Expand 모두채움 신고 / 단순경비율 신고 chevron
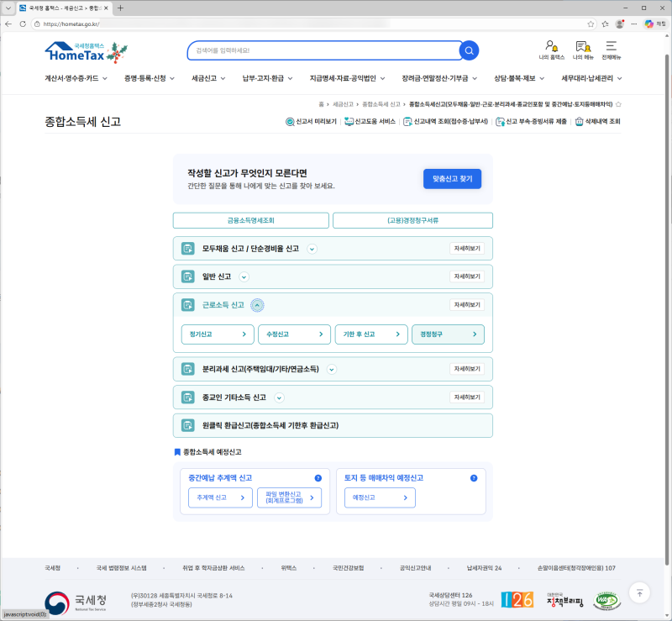The width and height of the screenshot is (672, 621). pyautogui.click(x=312, y=249)
